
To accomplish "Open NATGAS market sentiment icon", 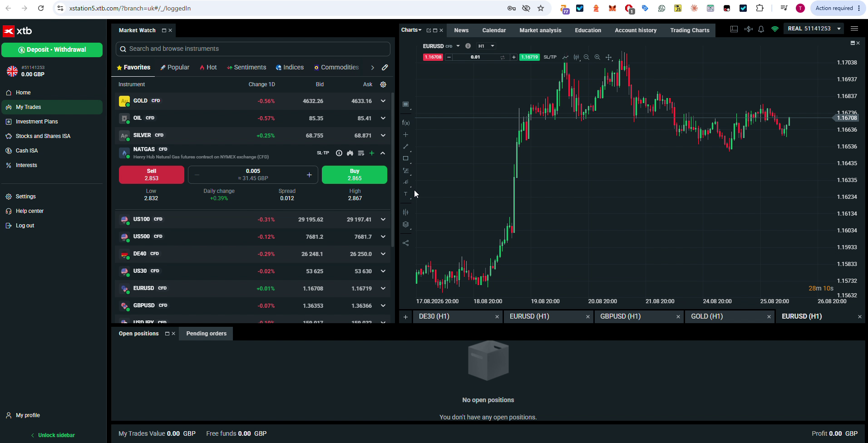I will (x=350, y=153).
